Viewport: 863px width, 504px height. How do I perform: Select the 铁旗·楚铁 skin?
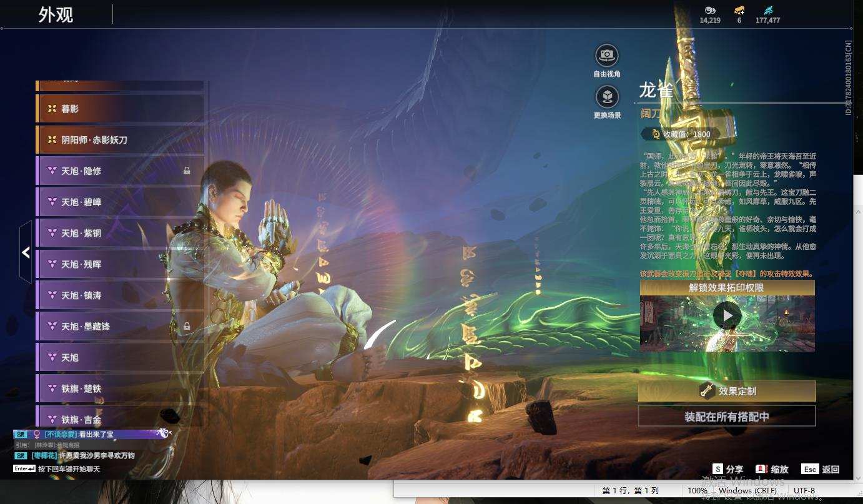(x=121, y=388)
